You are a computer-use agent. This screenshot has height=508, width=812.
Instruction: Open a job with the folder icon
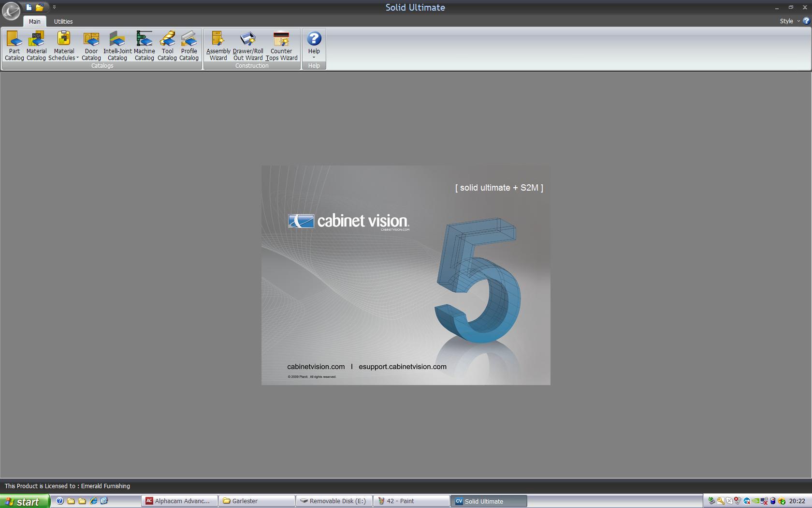coord(40,7)
